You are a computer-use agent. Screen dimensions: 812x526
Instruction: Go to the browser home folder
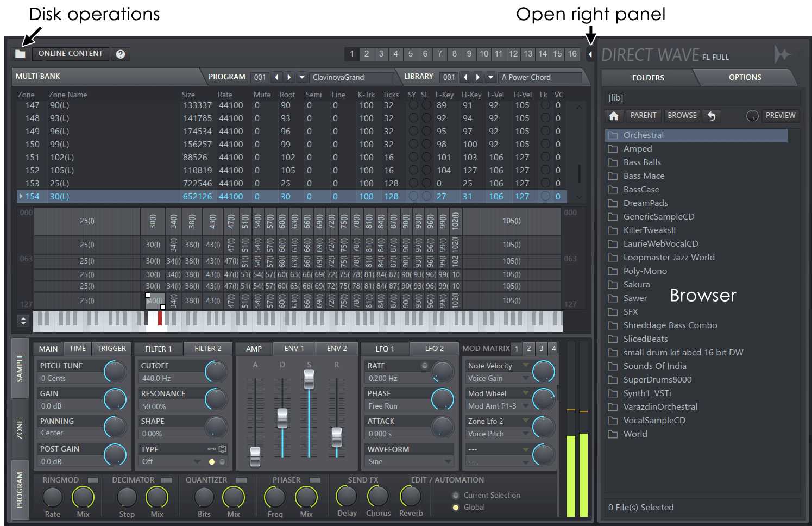point(614,116)
